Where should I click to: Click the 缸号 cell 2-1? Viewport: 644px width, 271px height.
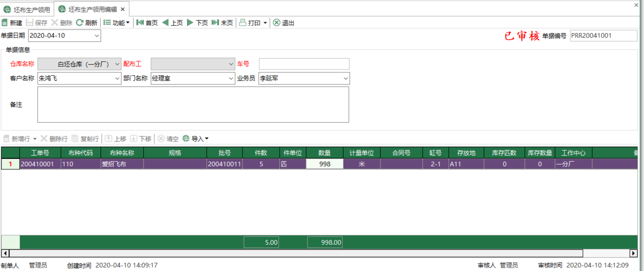[x=436, y=164]
